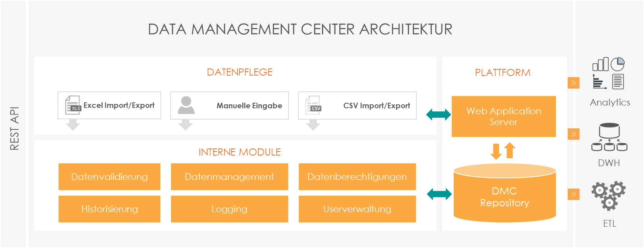This screenshot has height=248, width=644.
Task: Click teal double arrow beside DMC Repository
Action: 439,194
